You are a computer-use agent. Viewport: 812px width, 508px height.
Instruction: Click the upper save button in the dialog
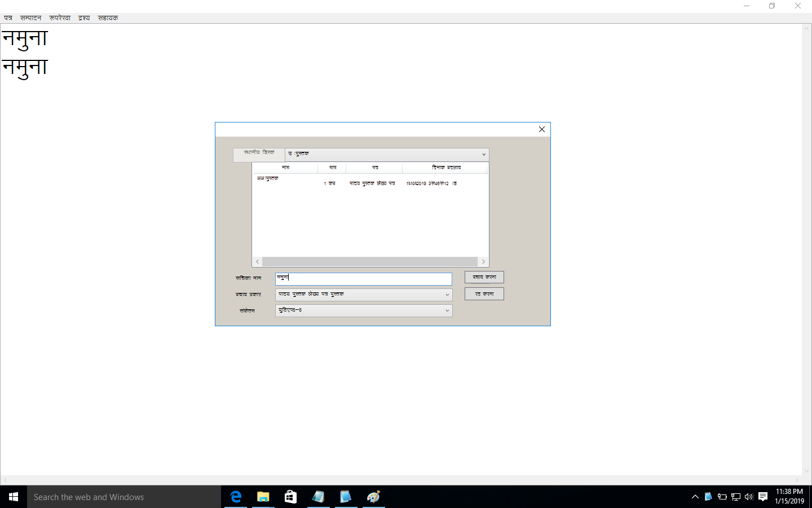(x=484, y=277)
